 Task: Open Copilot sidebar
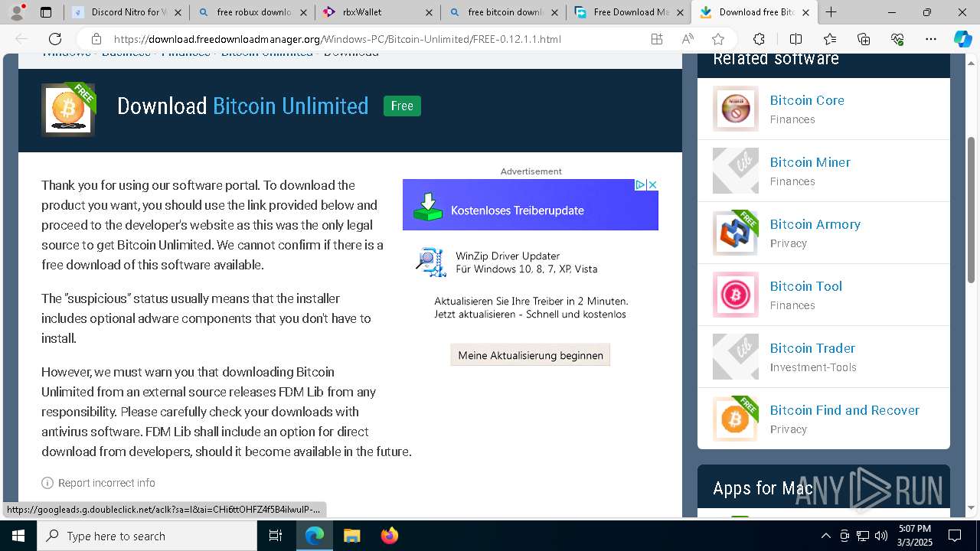(962, 39)
